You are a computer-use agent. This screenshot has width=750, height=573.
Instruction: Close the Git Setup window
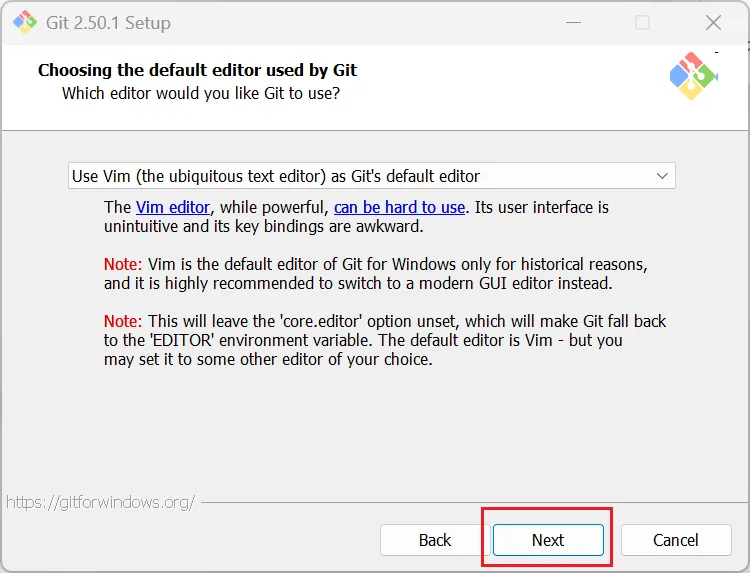(713, 22)
